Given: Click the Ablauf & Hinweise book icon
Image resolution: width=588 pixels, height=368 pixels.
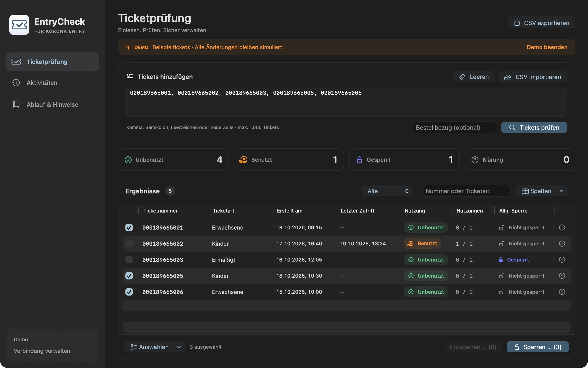Looking at the screenshot, I should 16,104.
